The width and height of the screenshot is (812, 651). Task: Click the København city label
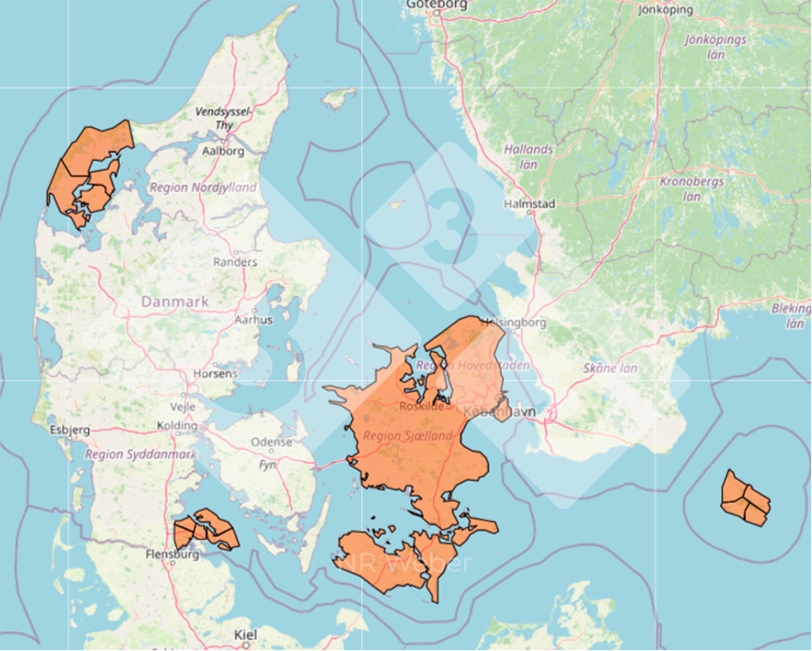click(x=499, y=412)
